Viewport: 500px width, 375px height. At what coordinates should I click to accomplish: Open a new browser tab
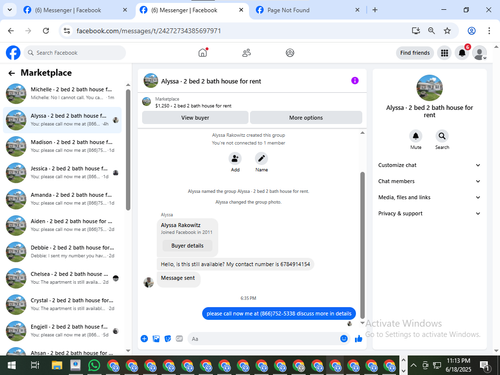click(x=375, y=10)
